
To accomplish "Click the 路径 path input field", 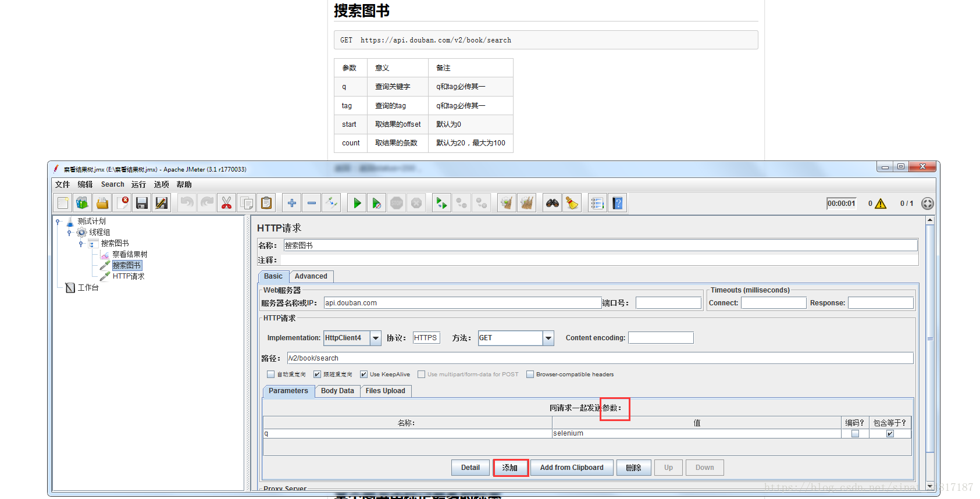I will coord(600,358).
